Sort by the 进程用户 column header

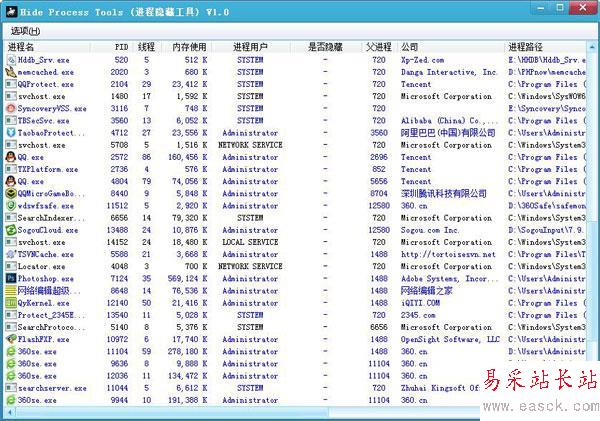[x=251, y=47]
